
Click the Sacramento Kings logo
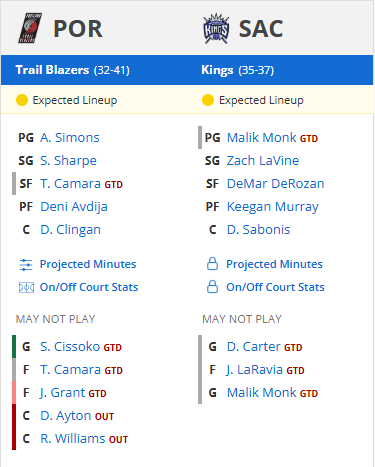(x=216, y=28)
